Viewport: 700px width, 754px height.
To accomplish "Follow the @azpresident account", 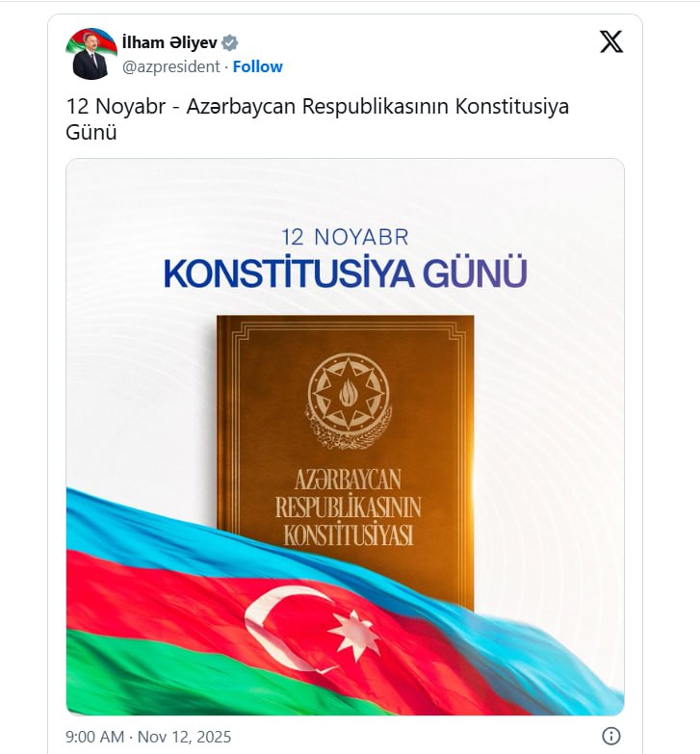I will (258, 66).
